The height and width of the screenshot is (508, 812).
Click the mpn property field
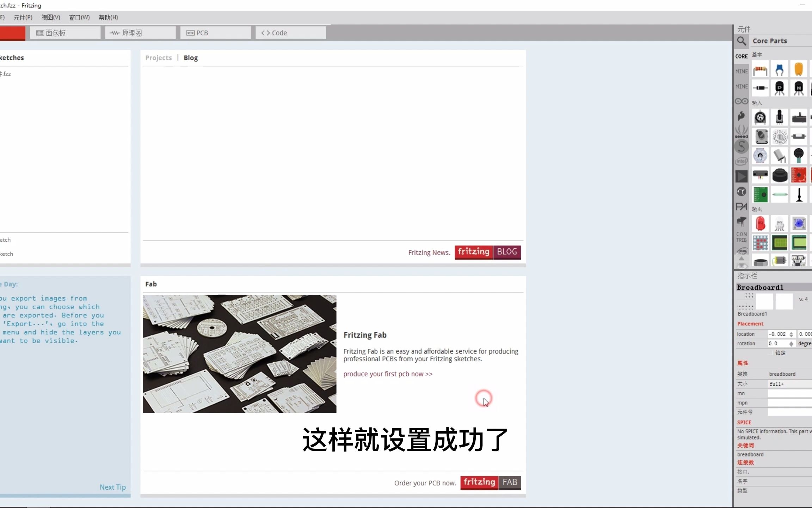[790, 403]
